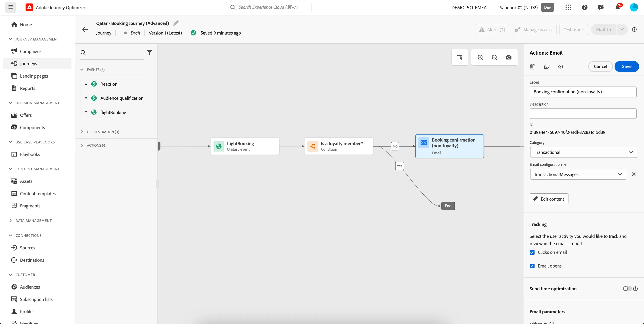Open the help question mark icon
The image size is (644, 324).
(x=584, y=7)
